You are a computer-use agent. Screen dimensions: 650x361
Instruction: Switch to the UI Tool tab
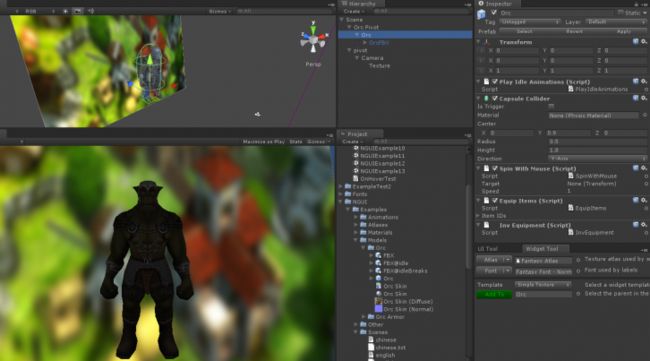488,249
